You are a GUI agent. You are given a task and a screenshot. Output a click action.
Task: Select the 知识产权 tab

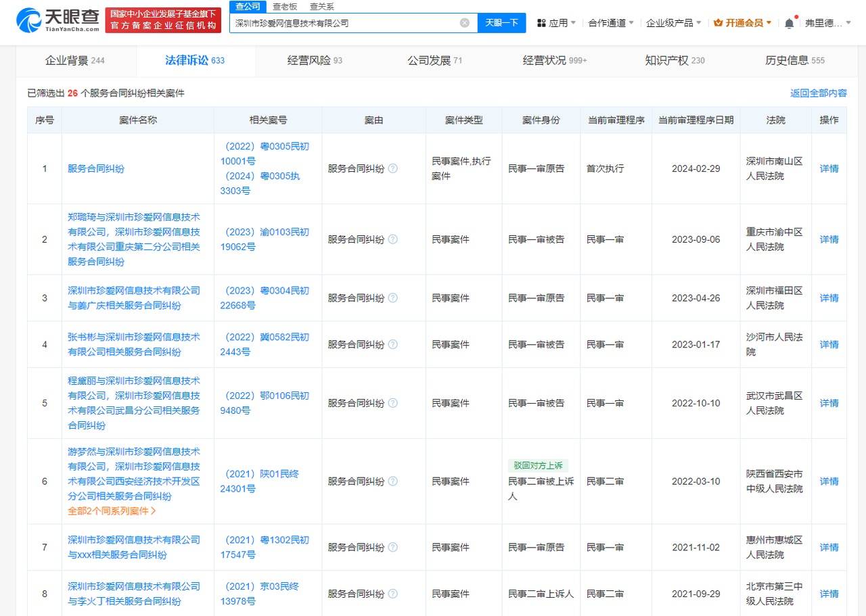tap(673, 61)
